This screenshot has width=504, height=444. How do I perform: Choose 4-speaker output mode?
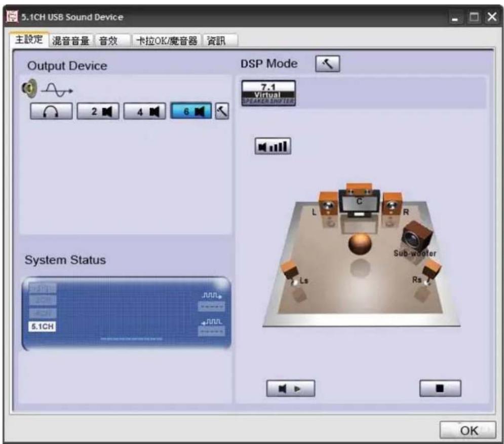[x=145, y=112]
